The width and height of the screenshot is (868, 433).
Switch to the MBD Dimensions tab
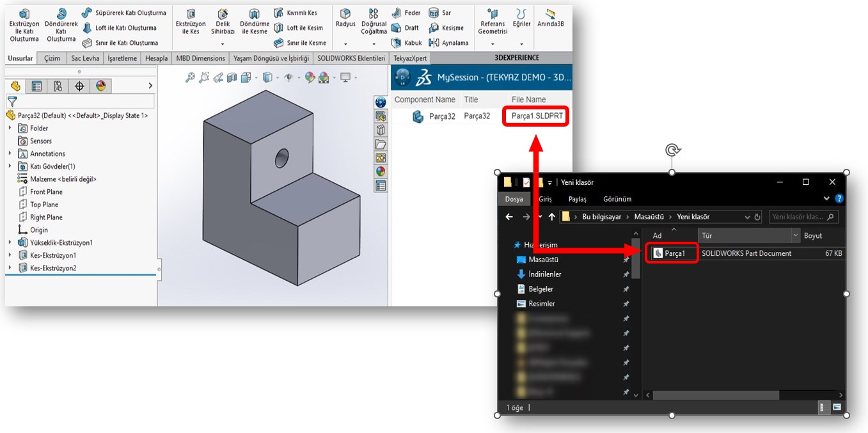pyautogui.click(x=201, y=58)
